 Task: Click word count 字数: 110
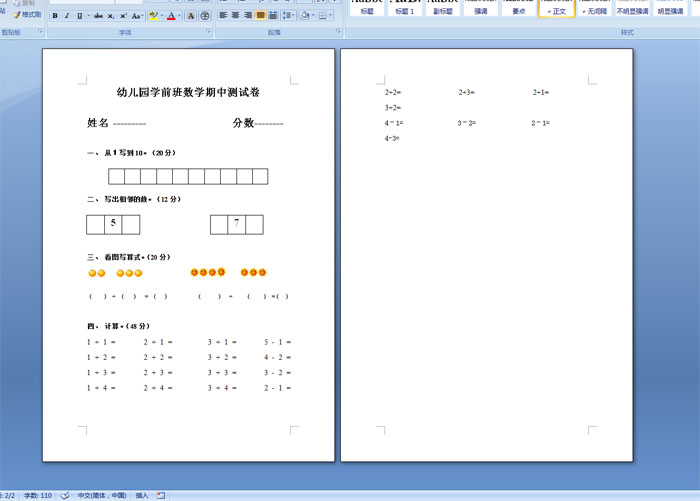(x=38, y=495)
